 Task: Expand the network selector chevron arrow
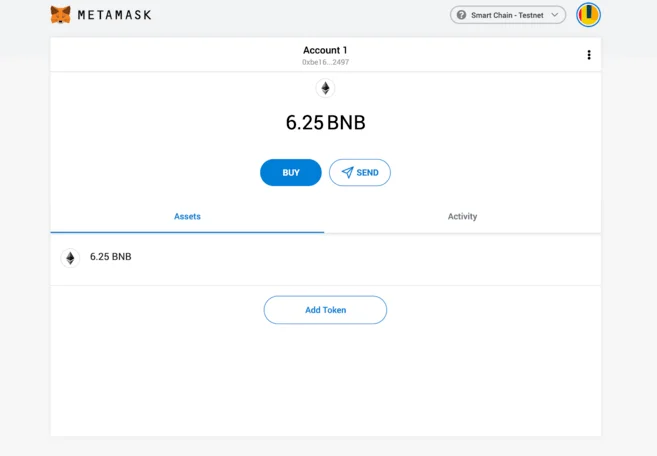[x=555, y=15]
